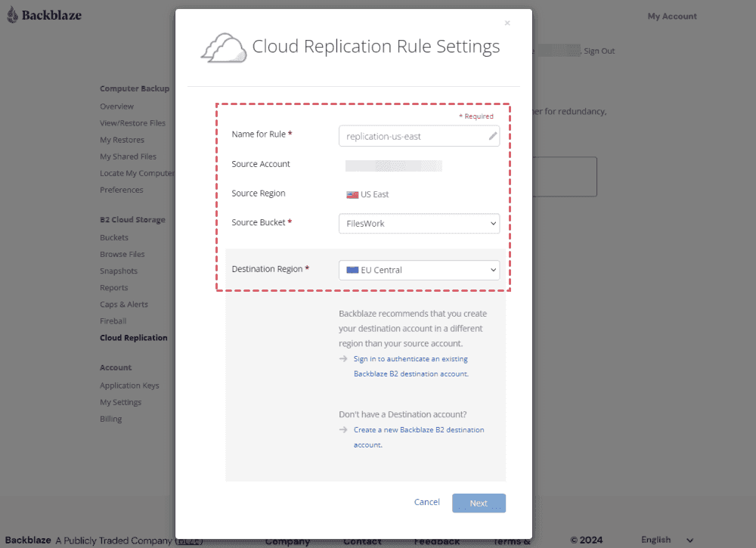The width and height of the screenshot is (756, 548).
Task: Open Reports in sidebar
Action: (114, 288)
